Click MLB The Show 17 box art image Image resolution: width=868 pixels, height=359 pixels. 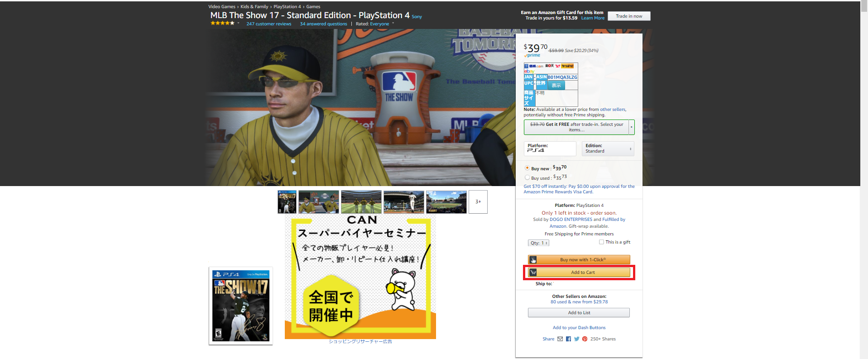(241, 306)
